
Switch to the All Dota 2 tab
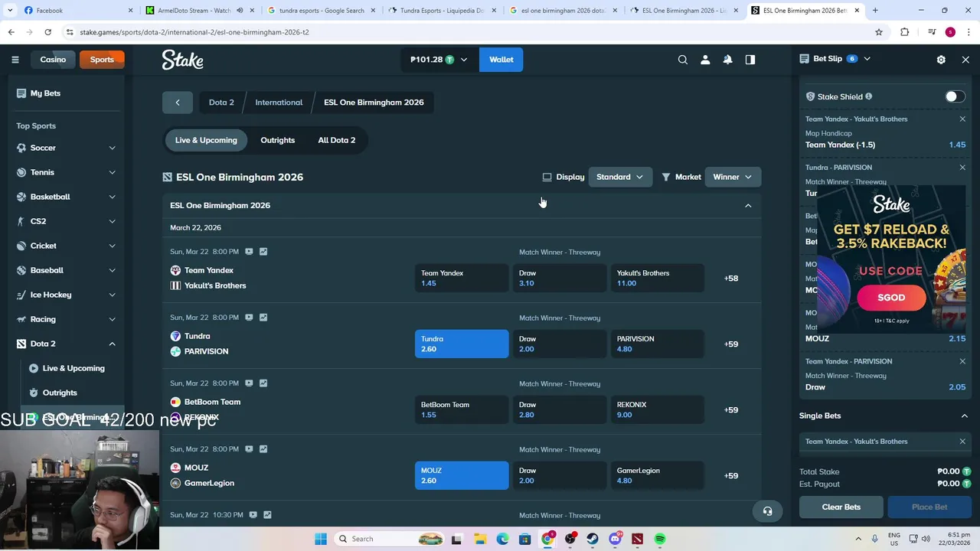337,140
